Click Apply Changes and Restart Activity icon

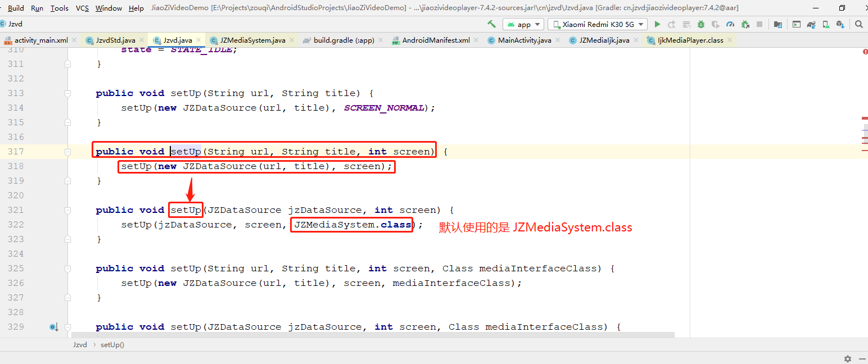point(672,24)
